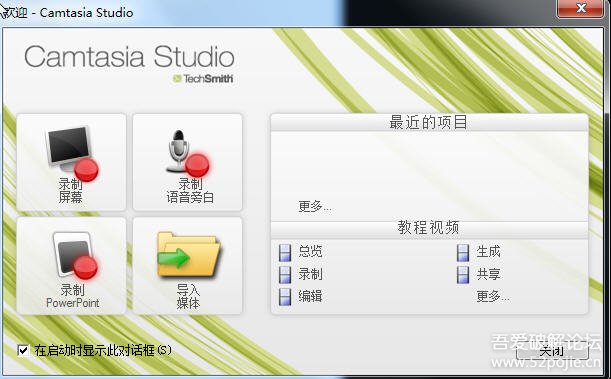This screenshot has height=379, width=611.
Task: Click the filmstrip icon beside 录制 tutorial
Action: (x=285, y=275)
